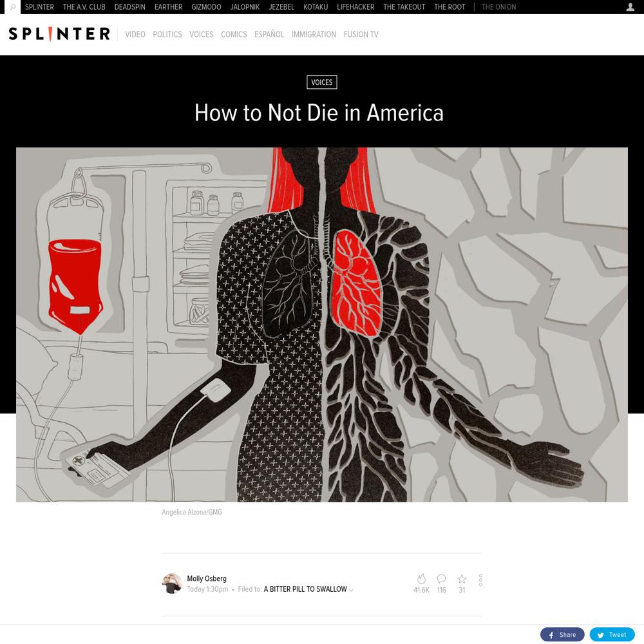
Task: Click author name Molly Osberg
Action: 207,578
